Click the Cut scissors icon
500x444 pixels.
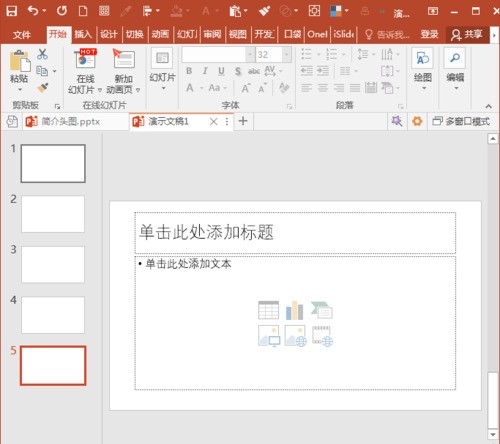pyautogui.click(x=42, y=54)
